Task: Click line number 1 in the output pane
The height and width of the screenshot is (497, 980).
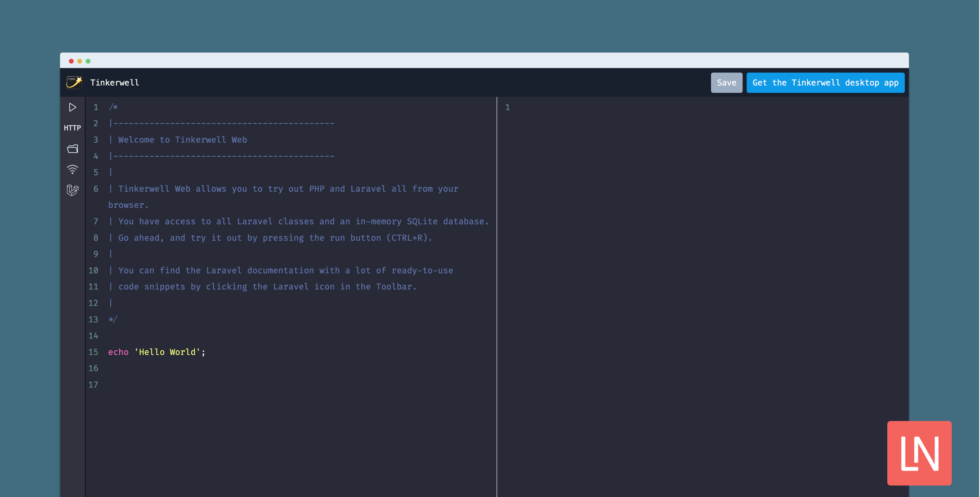Action: click(508, 107)
